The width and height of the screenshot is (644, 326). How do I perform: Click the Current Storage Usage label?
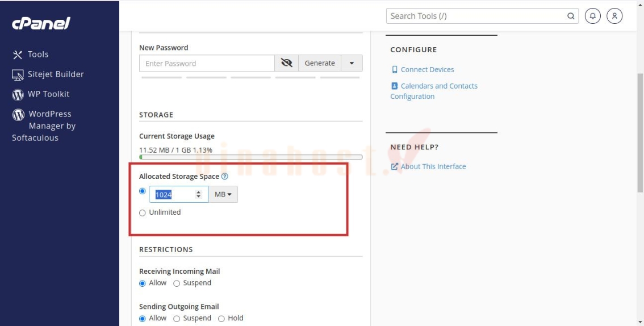[177, 136]
